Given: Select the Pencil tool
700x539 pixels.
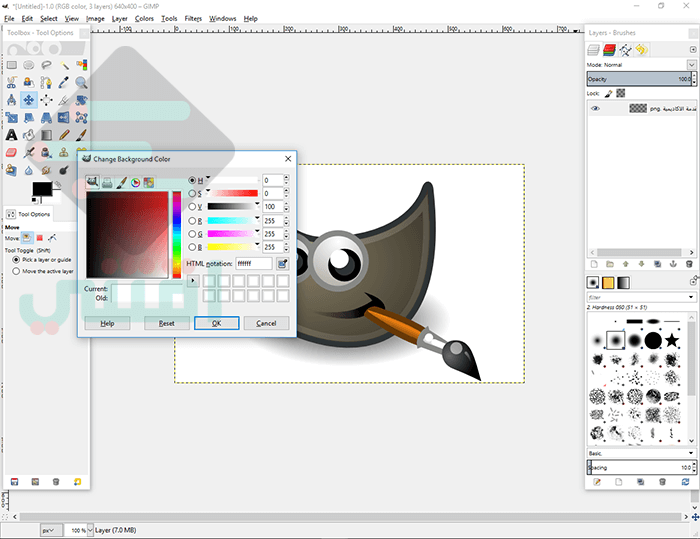Looking at the screenshot, I should click(64, 135).
